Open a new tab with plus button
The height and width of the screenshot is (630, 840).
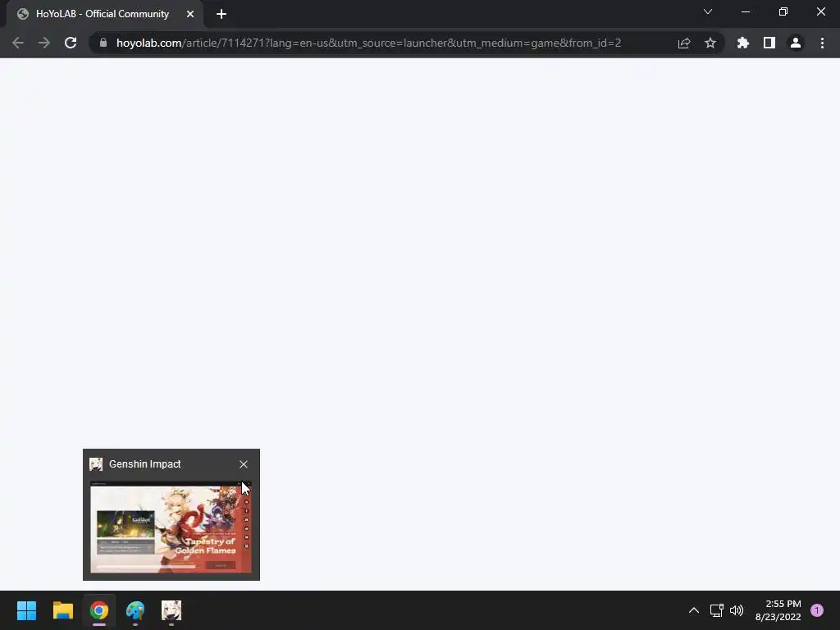click(221, 14)
